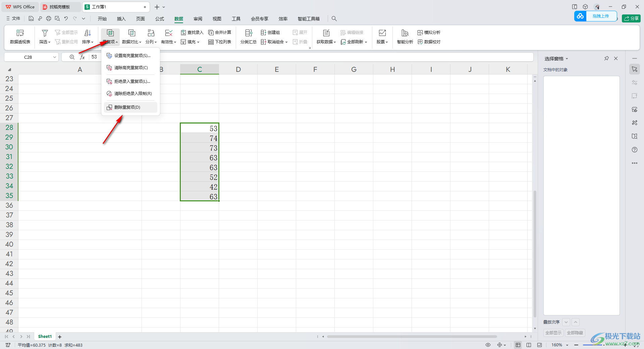Switch to the 公式 ribbon tab

click(x=160, y=19)
